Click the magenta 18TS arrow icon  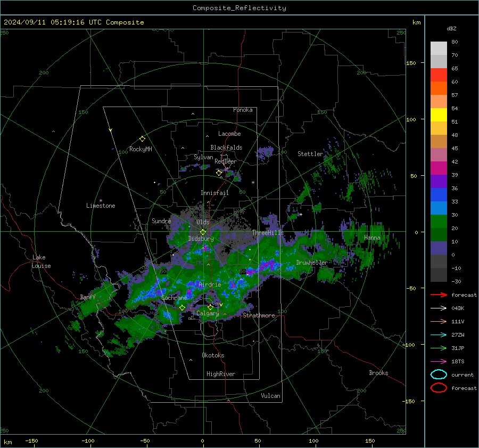439,362
